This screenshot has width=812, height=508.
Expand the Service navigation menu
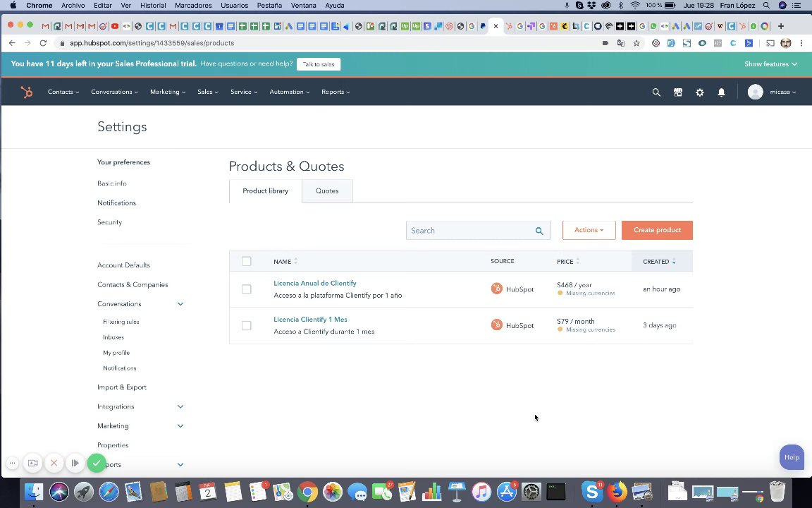pos(244,92)
